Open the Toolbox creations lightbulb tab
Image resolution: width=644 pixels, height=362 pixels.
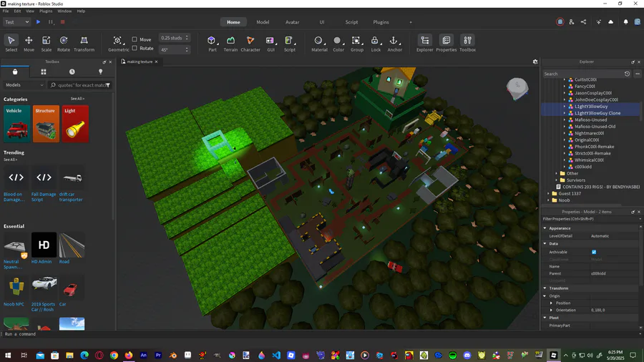tap(100, 72)
